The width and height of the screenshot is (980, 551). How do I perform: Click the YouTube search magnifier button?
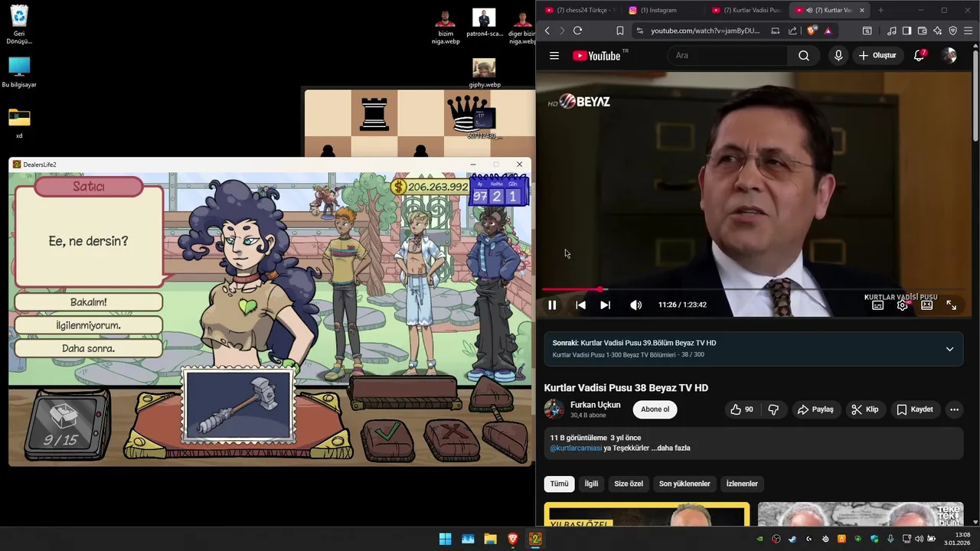(803, 55)
